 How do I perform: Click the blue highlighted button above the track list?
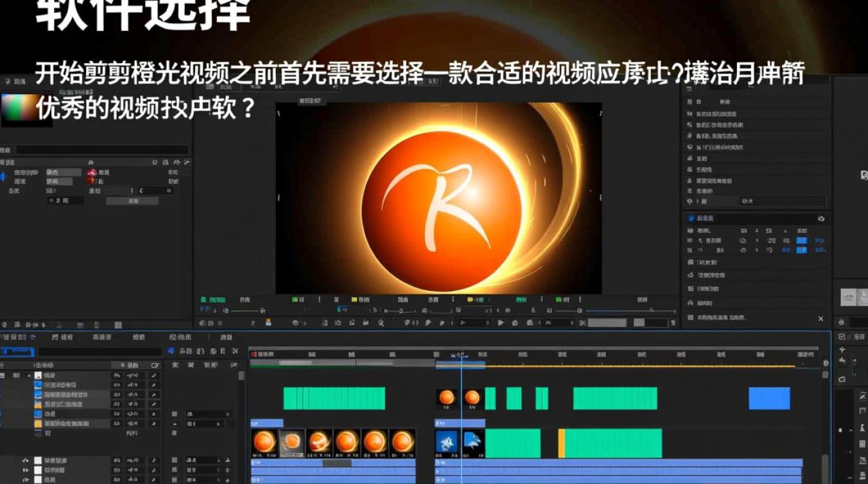(x=17, y=352)
